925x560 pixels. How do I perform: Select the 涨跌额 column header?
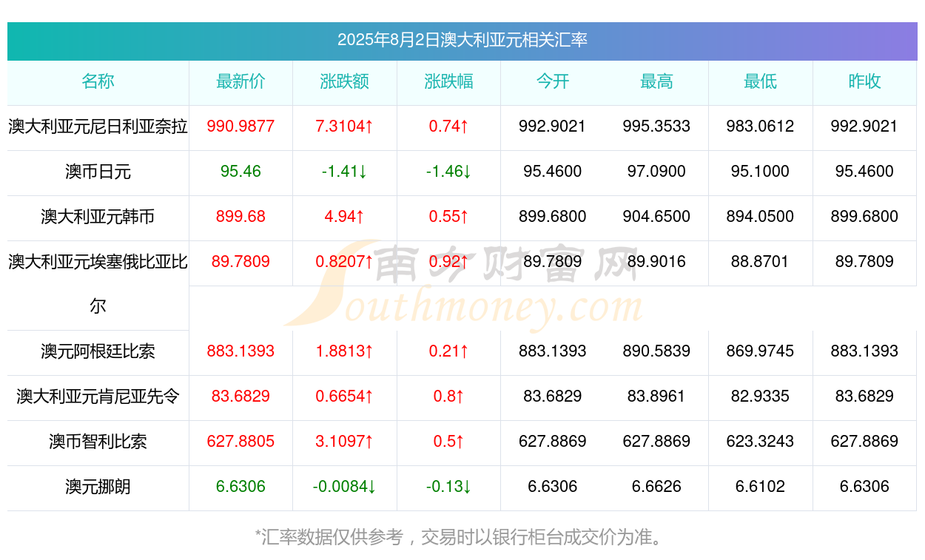pyautogui.click(x=345, y=81)
